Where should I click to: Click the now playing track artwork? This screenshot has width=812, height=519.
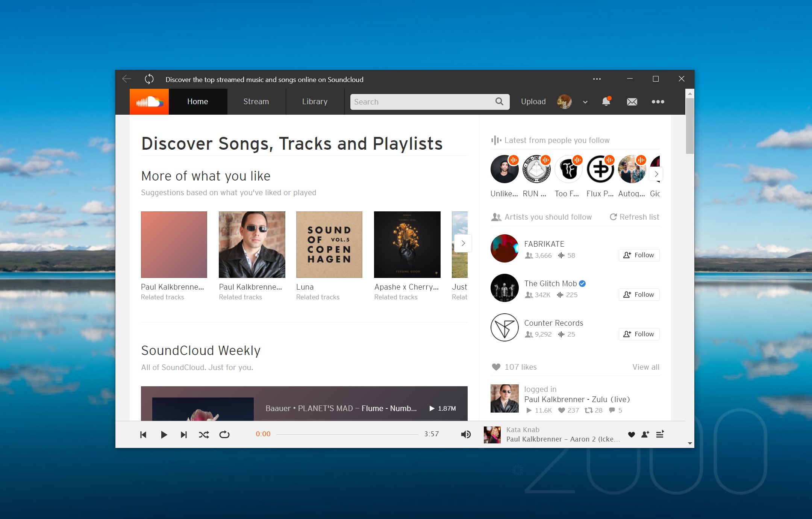coord(492,435)
